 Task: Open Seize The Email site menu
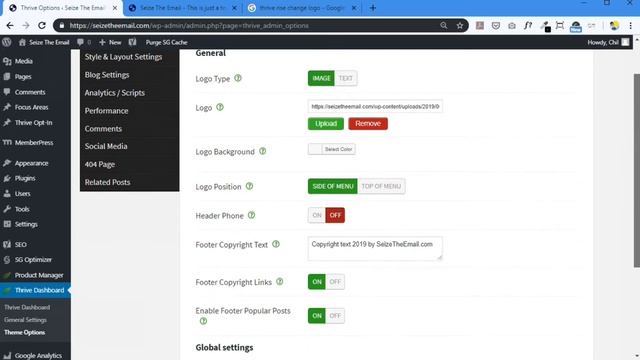[x=44, y=42]
